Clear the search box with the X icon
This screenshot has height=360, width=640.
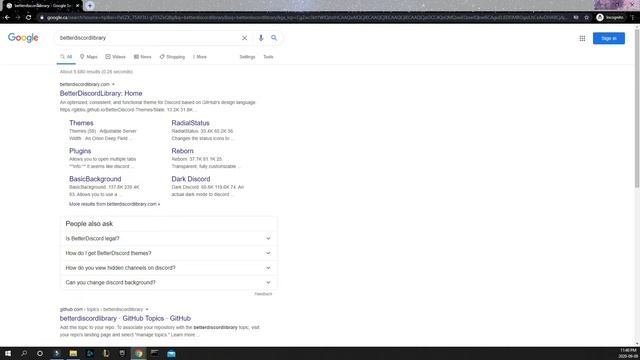coord(244,38)
